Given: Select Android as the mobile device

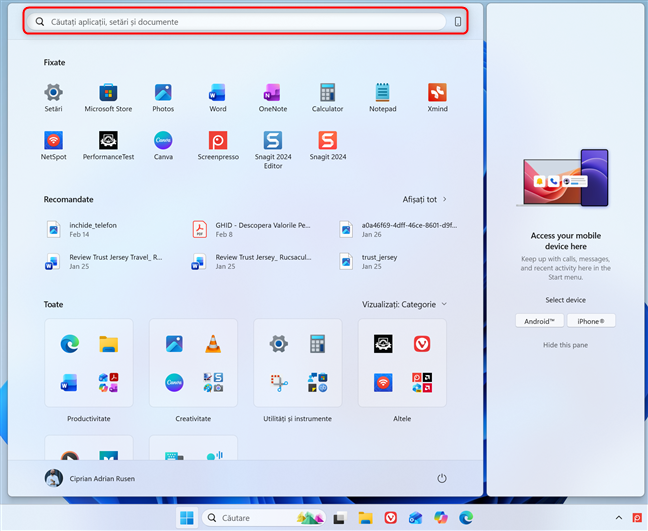Looking at the screenshot, I should (540, 321).
